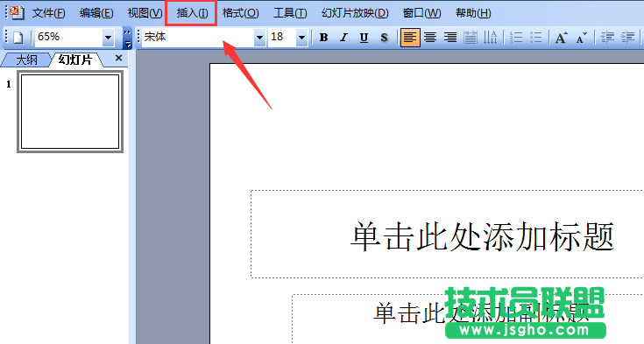Open the 视图(V) menu
This screenshot has width=644, height=344.
click(x=145, y=13)
